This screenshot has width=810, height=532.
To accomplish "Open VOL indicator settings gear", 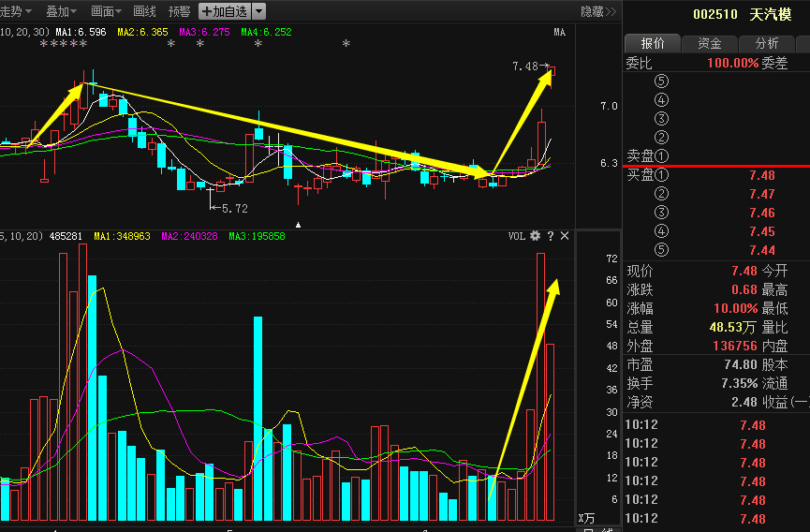I will (535, 236).
